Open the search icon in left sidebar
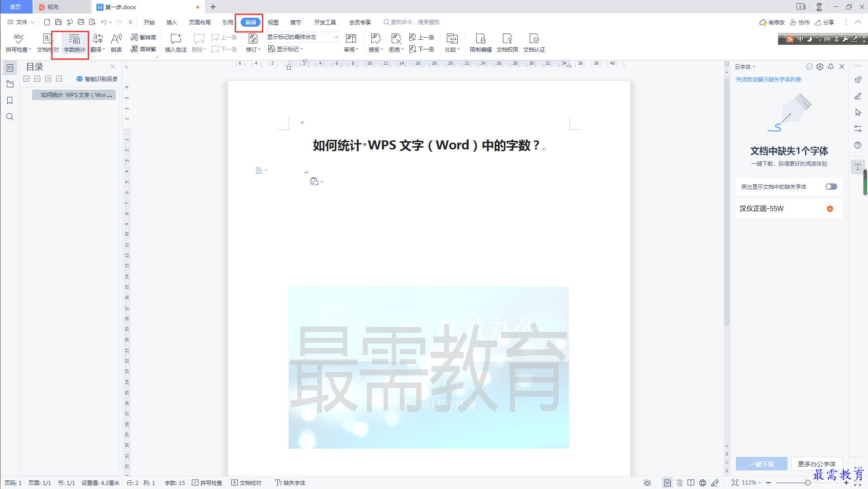The image size is (868, 489). coord(9,117)
